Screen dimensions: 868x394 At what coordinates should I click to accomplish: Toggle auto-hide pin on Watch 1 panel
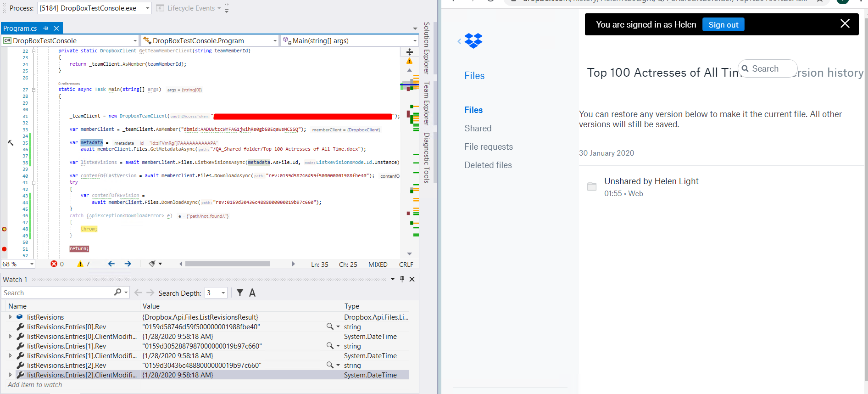point(402,279)
